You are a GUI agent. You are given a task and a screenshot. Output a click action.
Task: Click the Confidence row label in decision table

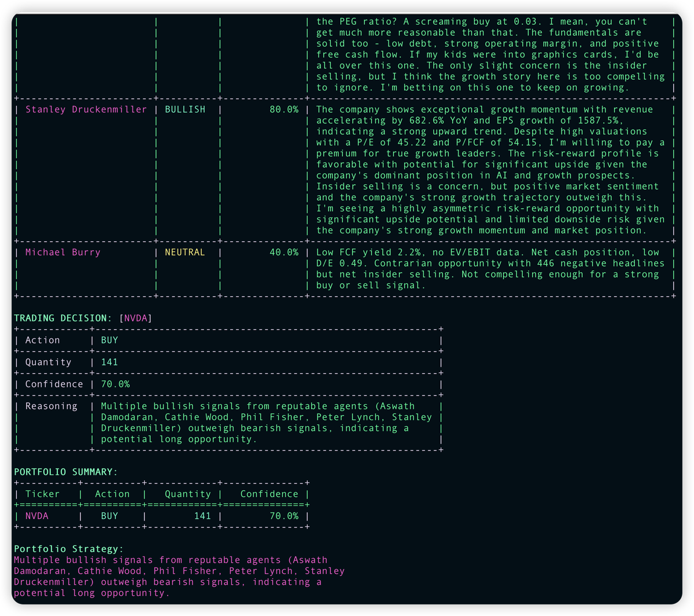[54, 384]
